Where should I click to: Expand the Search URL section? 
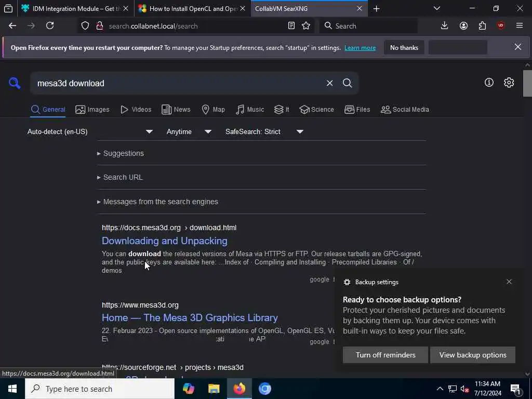(x=120, y=178)
